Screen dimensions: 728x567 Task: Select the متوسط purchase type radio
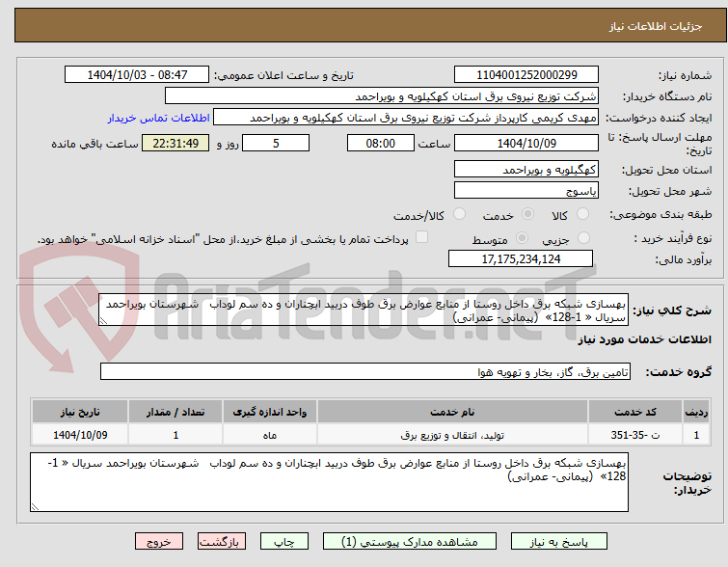[x=522, y=238]
